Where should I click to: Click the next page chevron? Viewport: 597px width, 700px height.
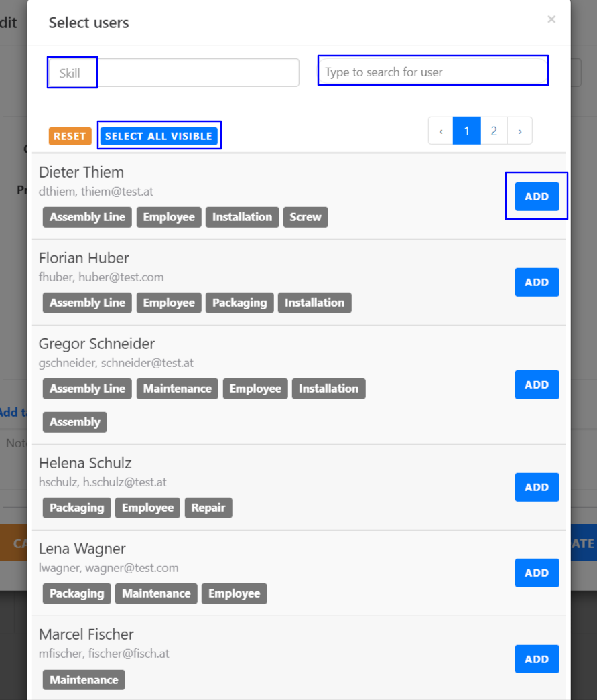pyautogui.click(x=520, y=131)
